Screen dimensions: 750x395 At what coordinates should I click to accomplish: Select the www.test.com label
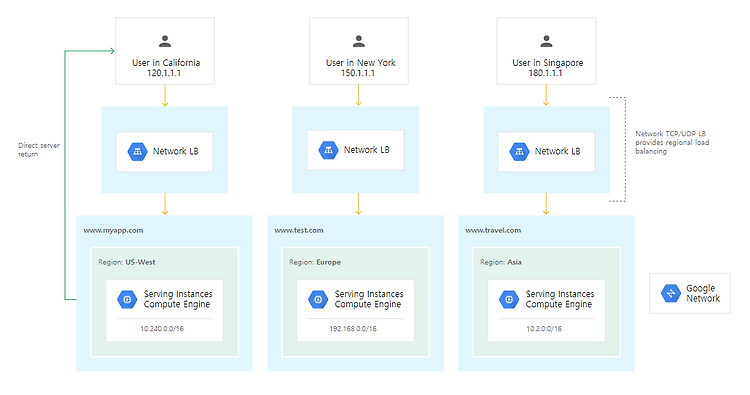coord(299,230)
